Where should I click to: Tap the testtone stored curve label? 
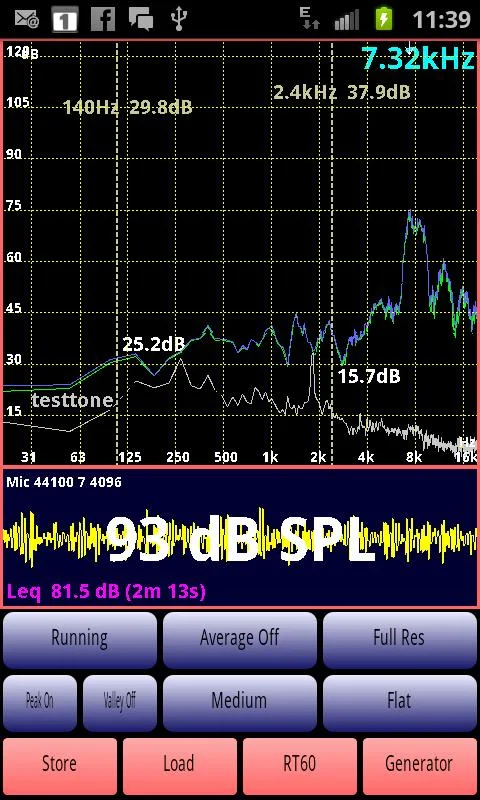tap(72, 401)
